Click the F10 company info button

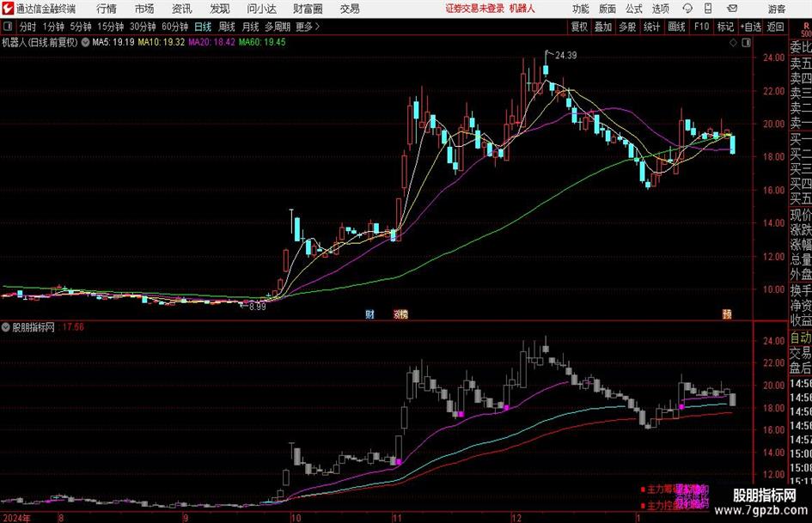click(701, 27)
